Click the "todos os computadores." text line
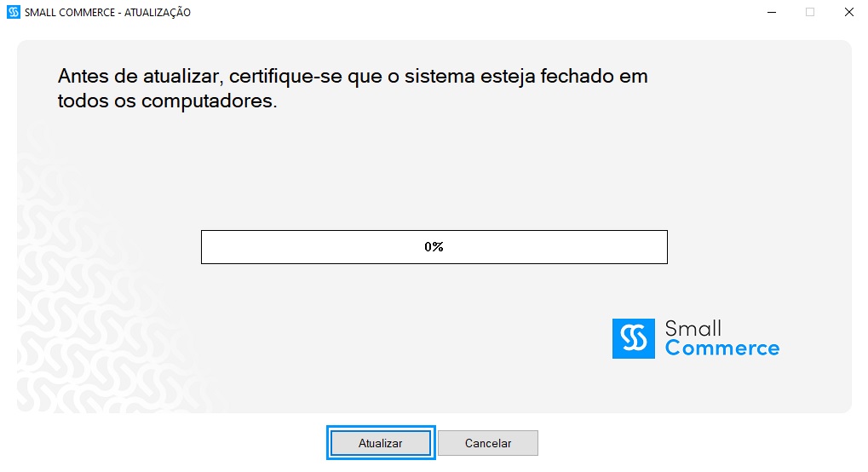868x472 pixels. [168, 101]
